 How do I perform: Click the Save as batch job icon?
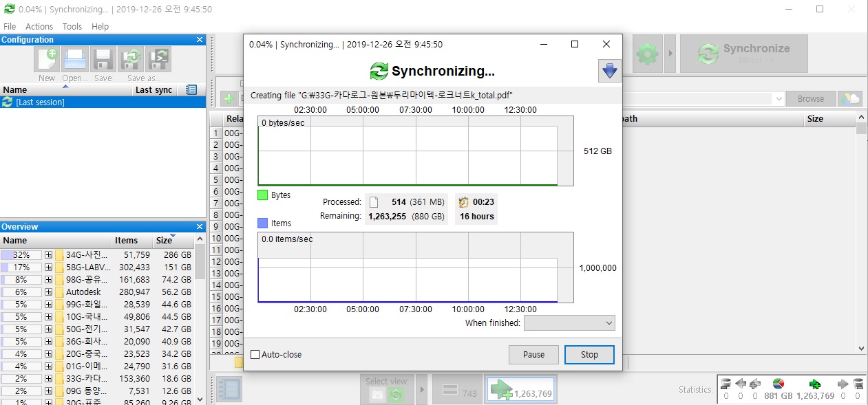pos(159,60)
